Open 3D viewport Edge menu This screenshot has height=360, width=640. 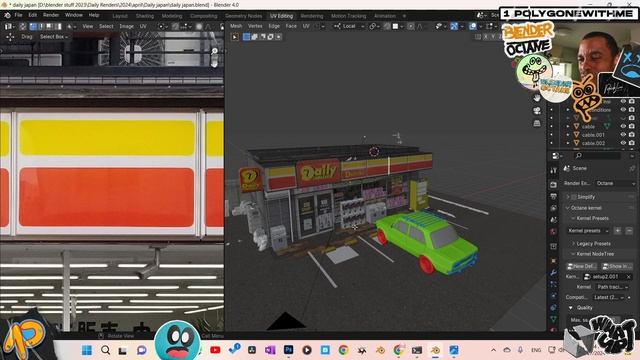coord(274,26)
